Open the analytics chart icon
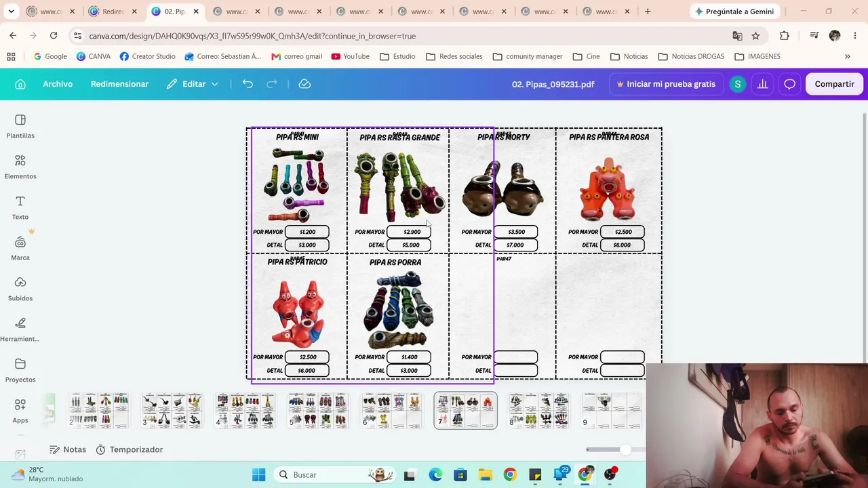Viewport: 868px width, 488px height. [763, 84]
